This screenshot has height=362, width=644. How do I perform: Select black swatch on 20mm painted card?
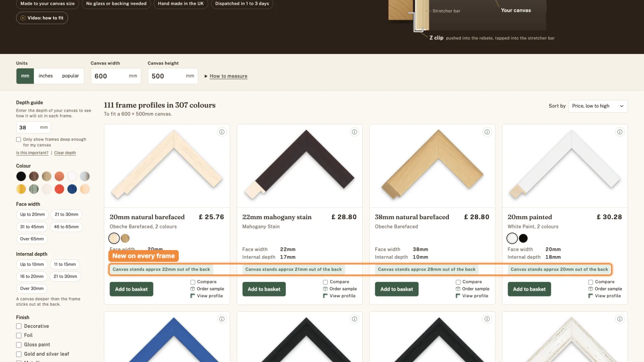coord(523,239)
